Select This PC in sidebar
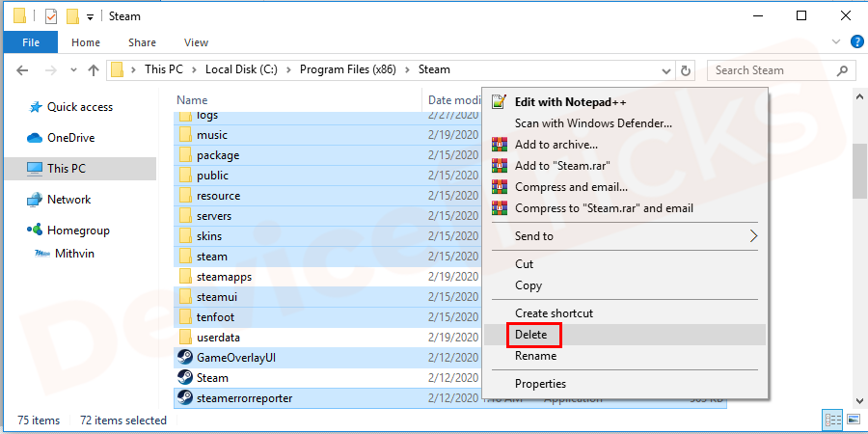The width and height of the screenshot is (868, 434). point(80,168)
